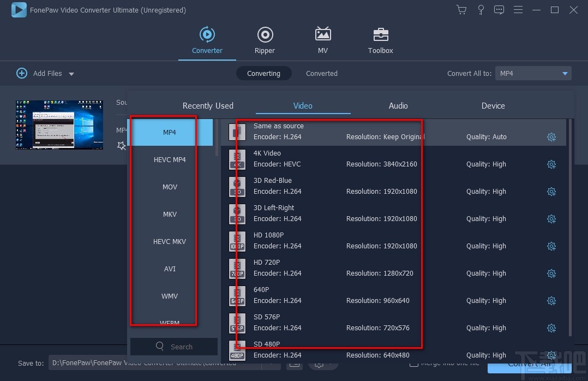
Task: Choose WMV in the format list
Action: tap(170, 296)
